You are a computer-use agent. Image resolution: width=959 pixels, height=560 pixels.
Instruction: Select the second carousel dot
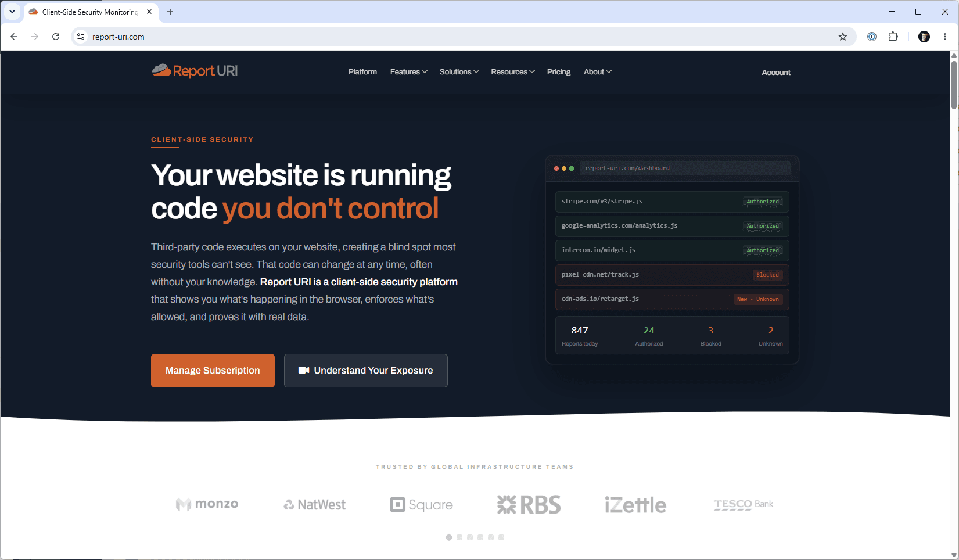point(459,537)
